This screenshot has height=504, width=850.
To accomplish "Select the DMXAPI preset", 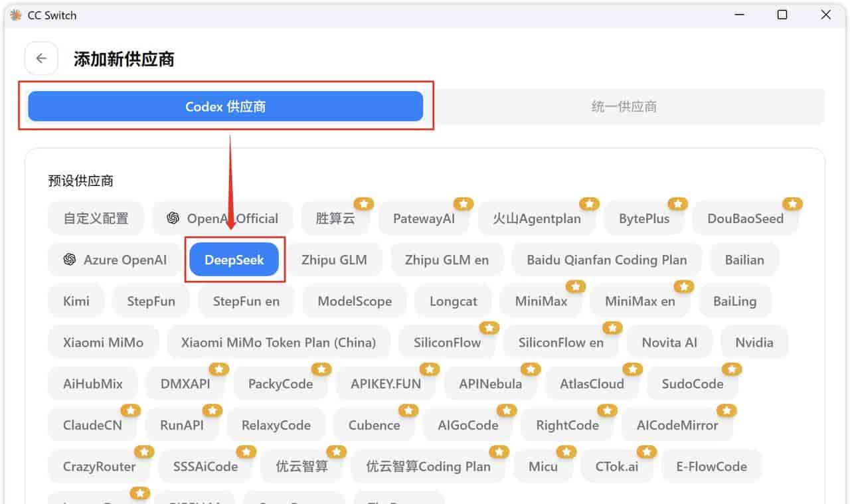I will point(185,384).
